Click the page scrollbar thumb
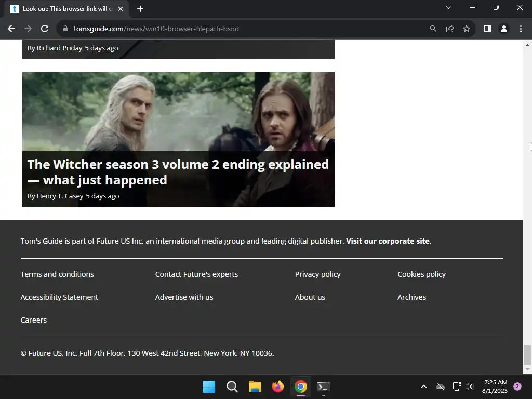Image resolution: width=532 pixels, height=399 pixels. tap(527, 354)
